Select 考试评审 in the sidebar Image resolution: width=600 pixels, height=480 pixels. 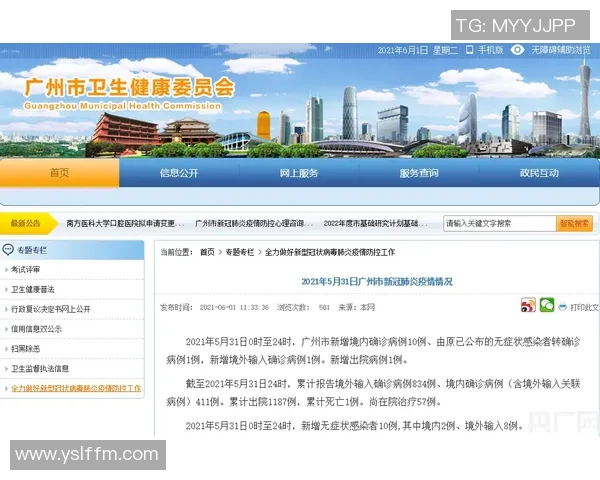[x=25, y=269]
